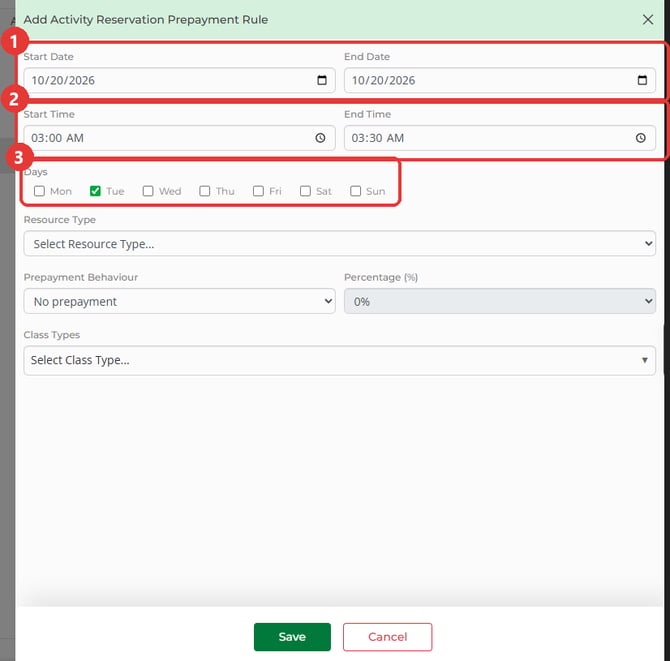Screen dimensions: 670x661
Task: Click the Class Types label
Action: tap(52, 335)
